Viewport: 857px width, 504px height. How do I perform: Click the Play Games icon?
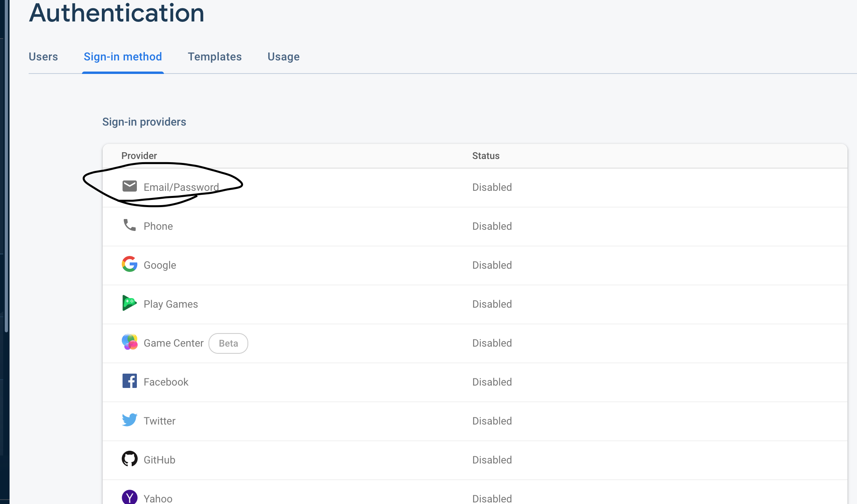click(x=129, y=303)
